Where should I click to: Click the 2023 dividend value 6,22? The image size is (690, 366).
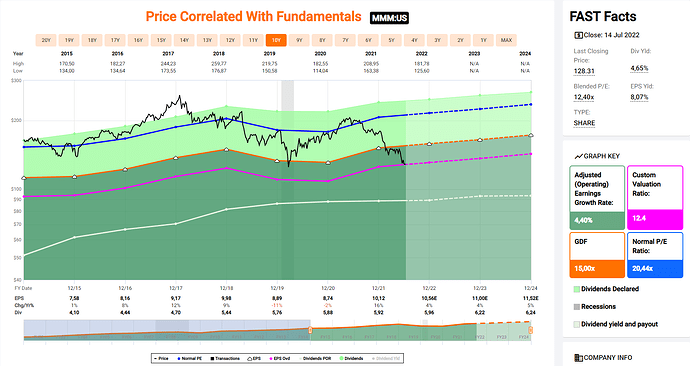(x=480, y=313)
